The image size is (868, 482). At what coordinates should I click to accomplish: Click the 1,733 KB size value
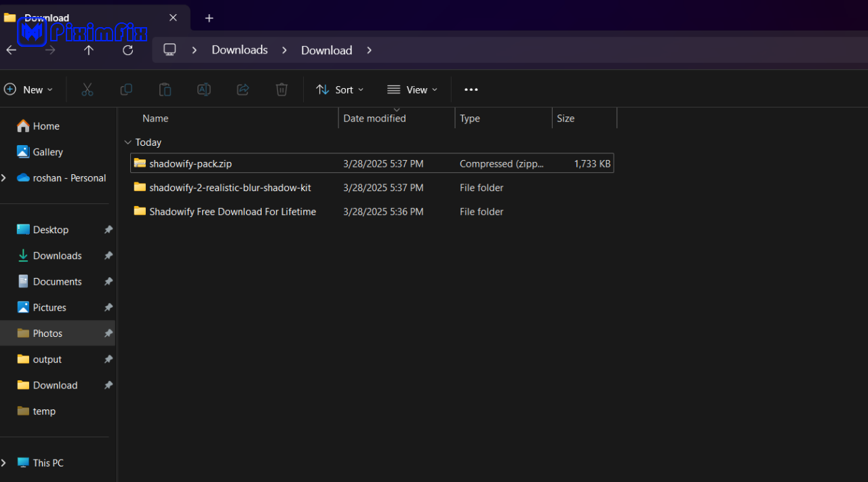(592, 163)
